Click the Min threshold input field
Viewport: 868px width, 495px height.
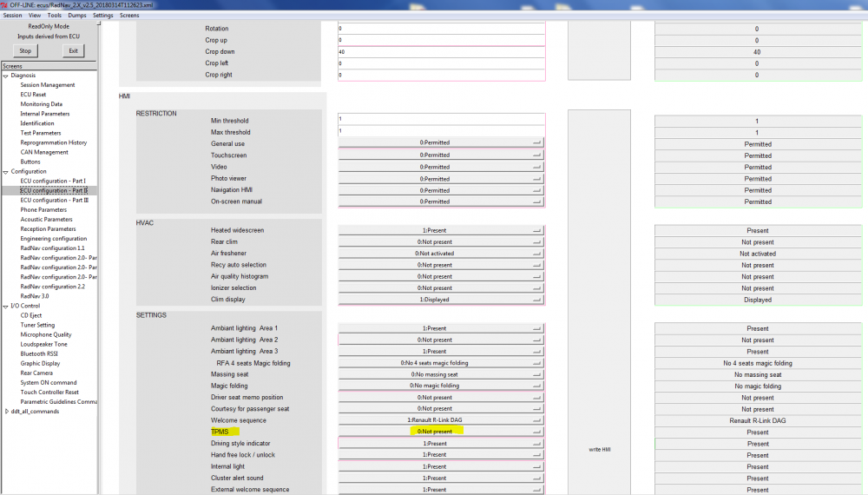pyautogui.click(x=441, y=119)
